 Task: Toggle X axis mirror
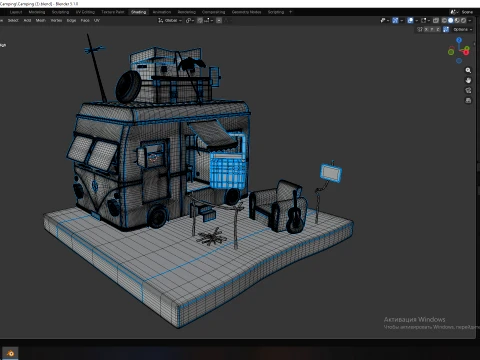click(x=426, y=29)
